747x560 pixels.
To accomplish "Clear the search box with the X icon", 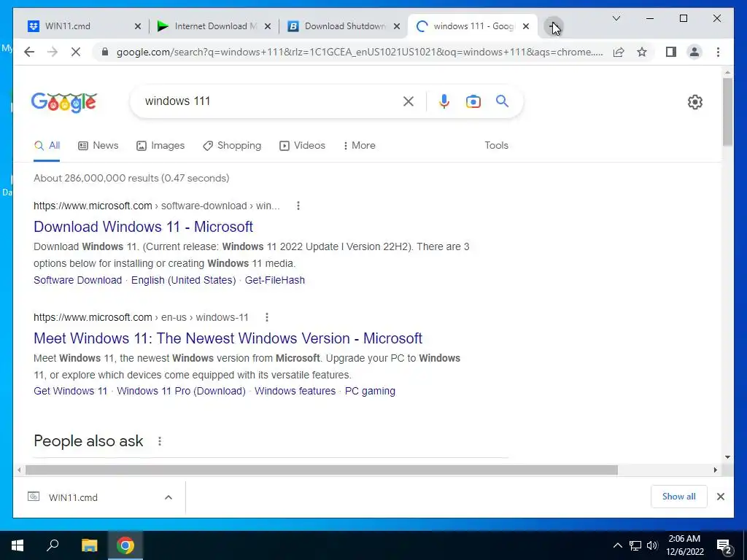I will coord(409,101).
